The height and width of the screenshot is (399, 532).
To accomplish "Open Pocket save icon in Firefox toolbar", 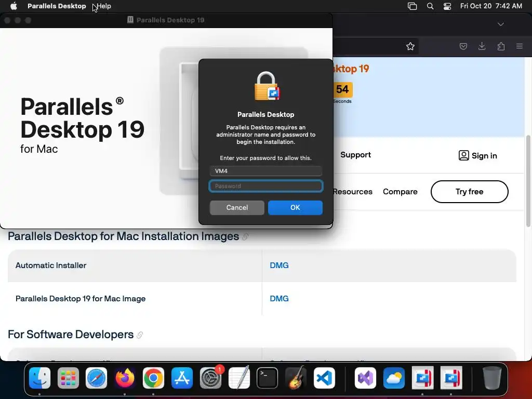I will coord(463,46).
